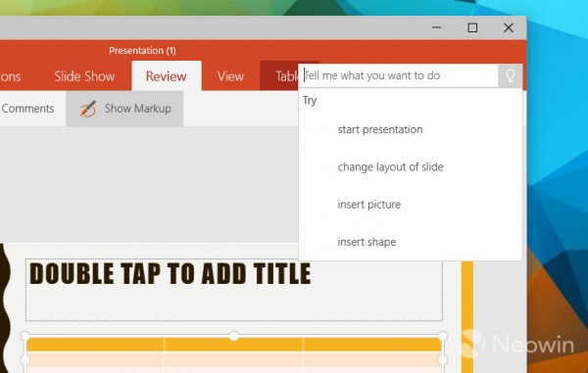588x373 pixels.
Task: Minimize the PowerPoint window
Action: 436,27
